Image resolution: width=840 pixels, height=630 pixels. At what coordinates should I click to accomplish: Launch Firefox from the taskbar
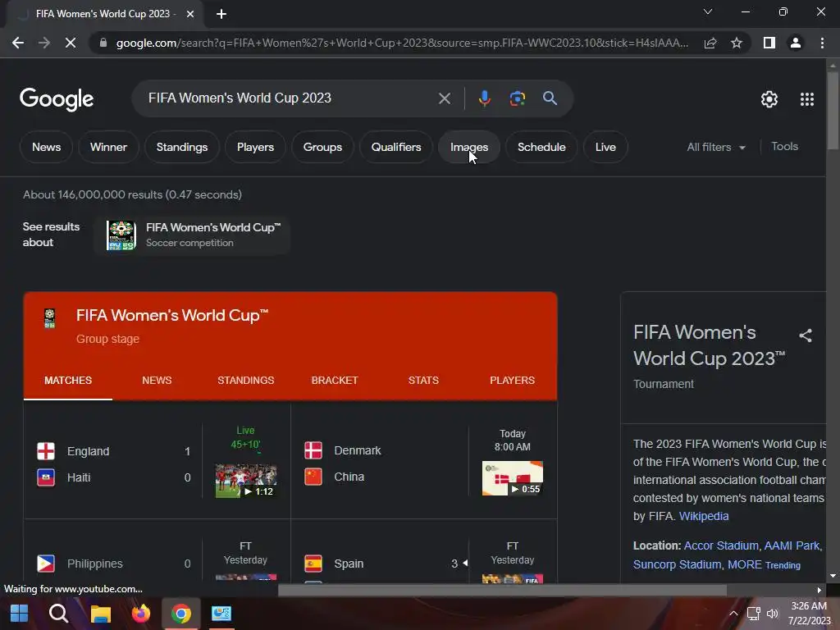[x=141, y=614]
